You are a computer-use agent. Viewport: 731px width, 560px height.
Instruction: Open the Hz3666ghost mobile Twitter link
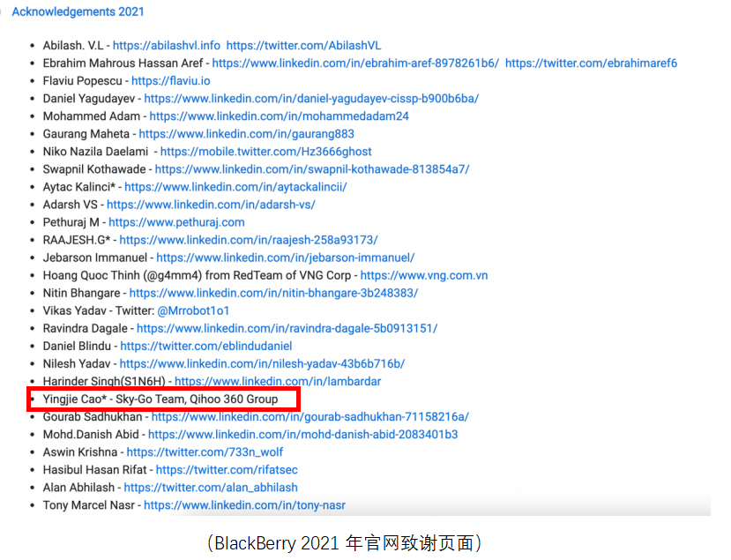click(265, 152)
